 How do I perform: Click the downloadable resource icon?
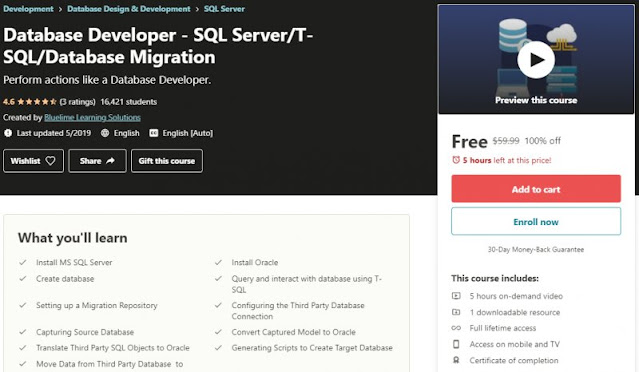point(456,312)
